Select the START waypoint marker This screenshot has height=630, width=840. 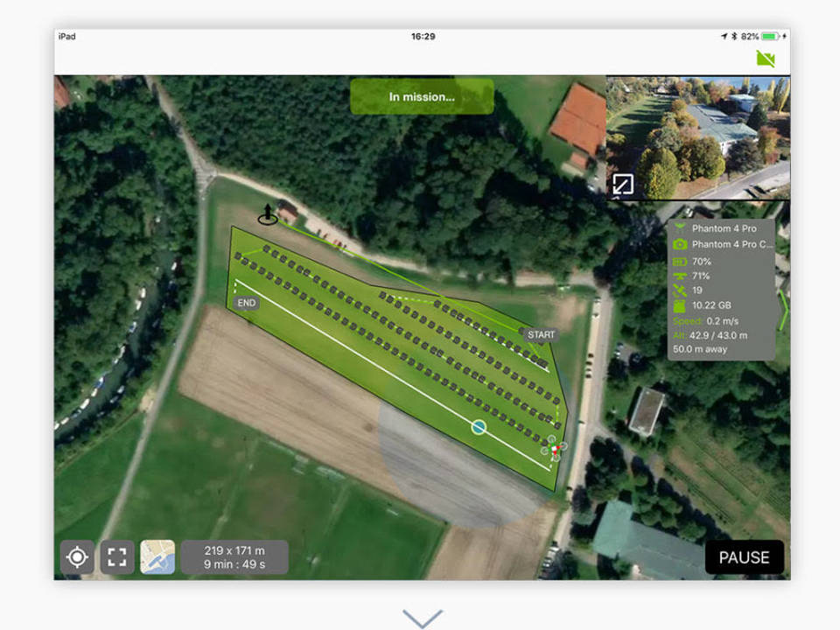coord(542,334)
